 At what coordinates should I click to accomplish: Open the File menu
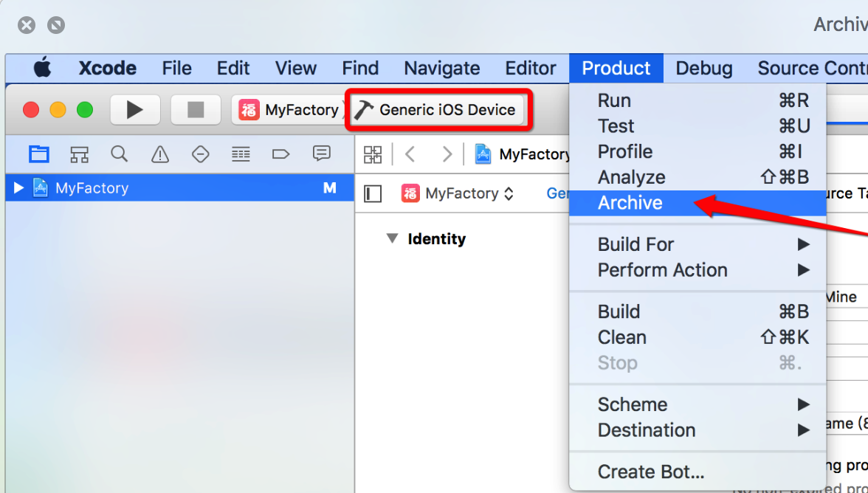click(x=176, y=68)
